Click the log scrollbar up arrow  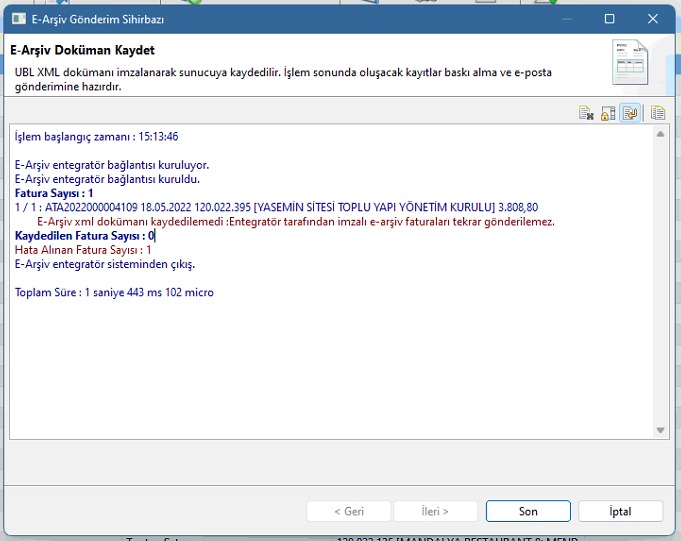tap(660, 133)
